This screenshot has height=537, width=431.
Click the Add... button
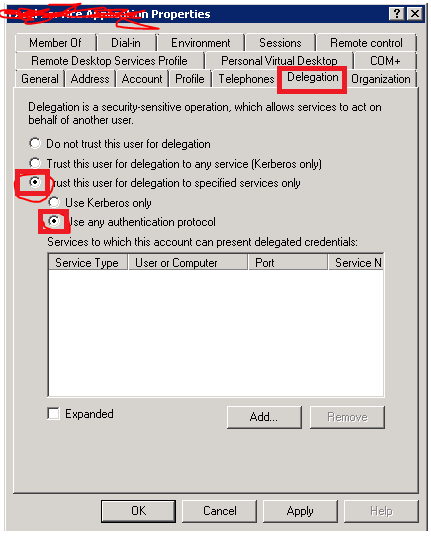pos(264,417)
